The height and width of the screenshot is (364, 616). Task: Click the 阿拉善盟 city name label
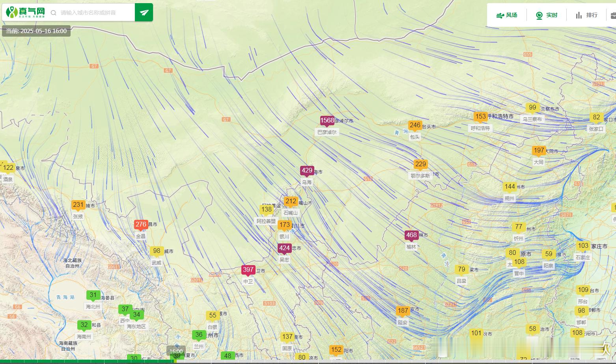pyautogui.click(x=267, y=221)
